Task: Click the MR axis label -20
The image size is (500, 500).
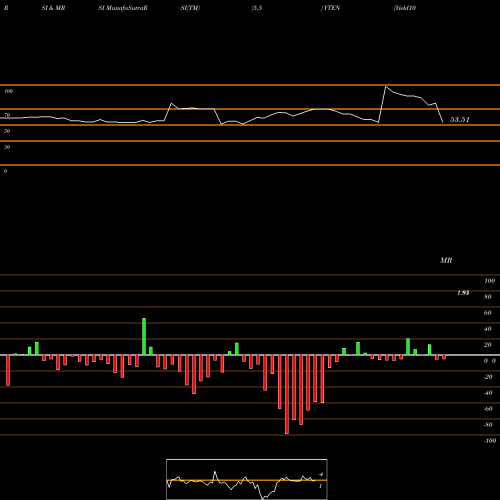Action: 488,377
